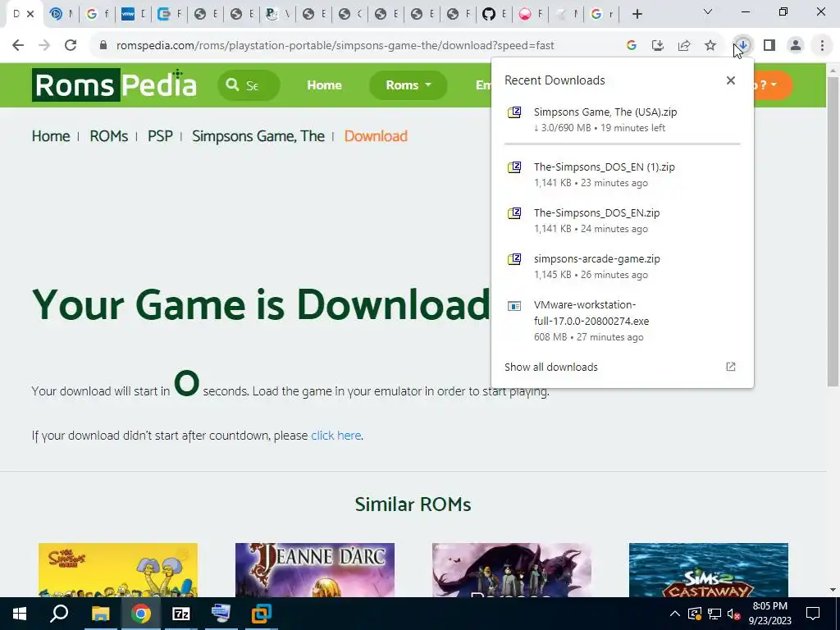Open the Sims 2 Castaway ROM thumbnail
This screenshot has height=630, width=840.
709,570
